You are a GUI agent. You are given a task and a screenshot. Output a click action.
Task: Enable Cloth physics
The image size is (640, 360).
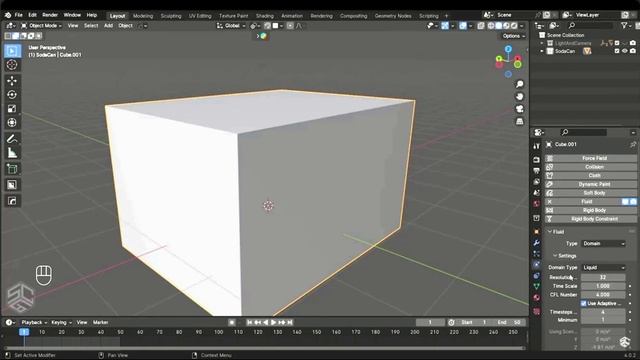click(x=591, y=176)
